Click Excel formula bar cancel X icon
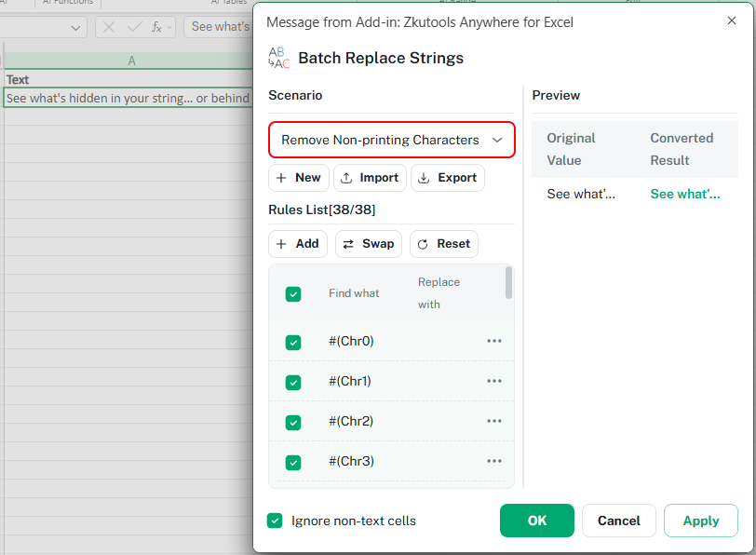 pos(109,27)
